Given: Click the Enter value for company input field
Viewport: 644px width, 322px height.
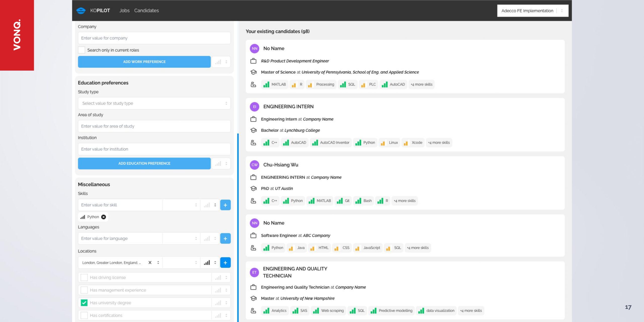Looking at the screenshot, I should pyautogui.click(x=154, y=38).
